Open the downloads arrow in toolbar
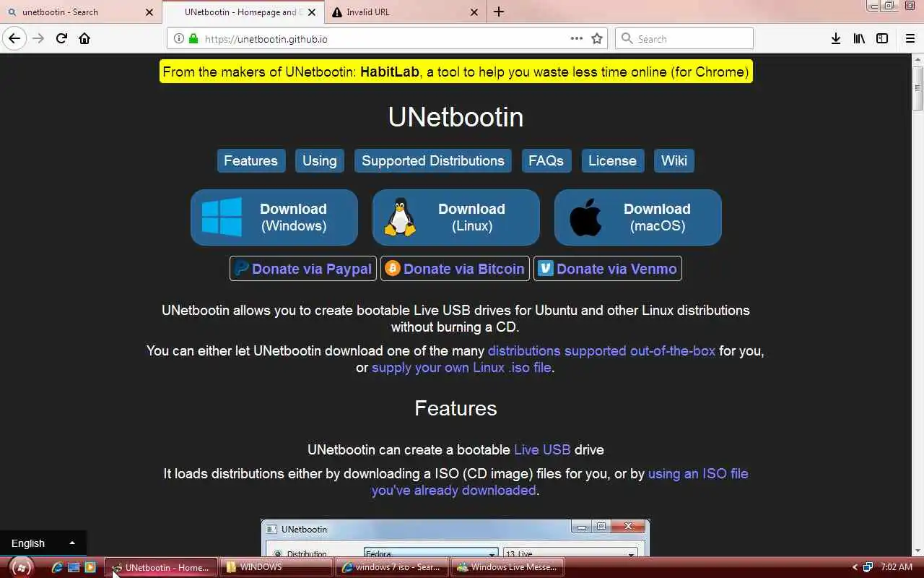 tap(836, 38)
